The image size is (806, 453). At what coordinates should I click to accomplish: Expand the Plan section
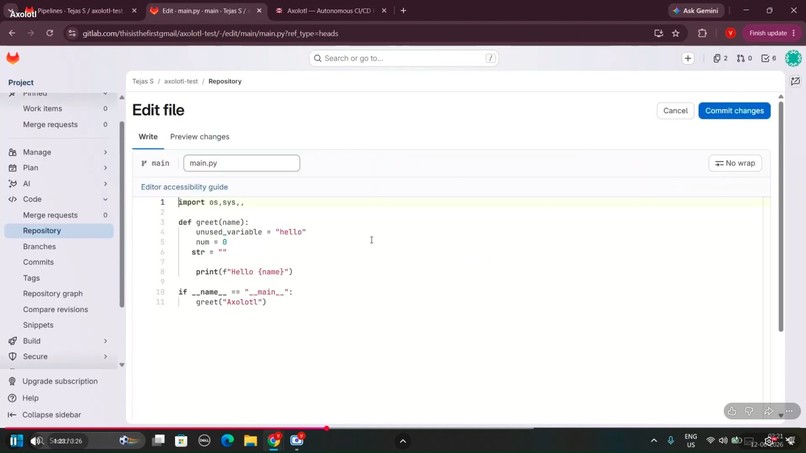(x=105, y=168)
